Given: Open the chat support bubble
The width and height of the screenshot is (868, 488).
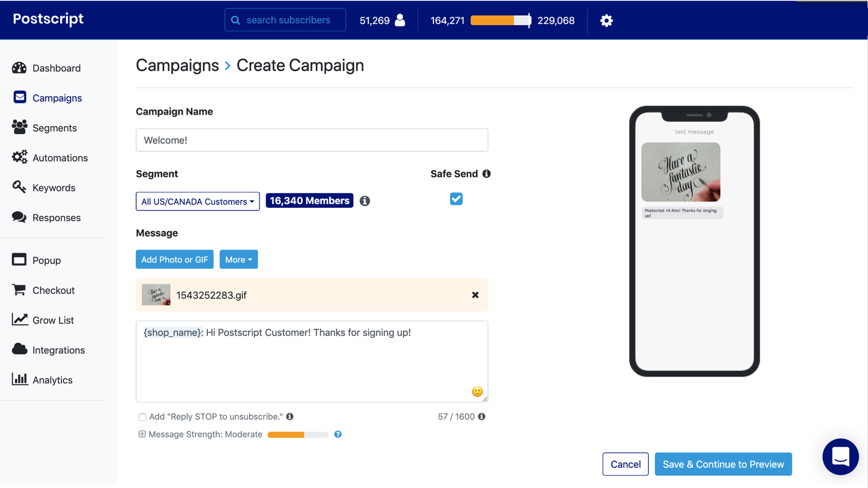Looking at the screenshot, I should tap(840, 457).
